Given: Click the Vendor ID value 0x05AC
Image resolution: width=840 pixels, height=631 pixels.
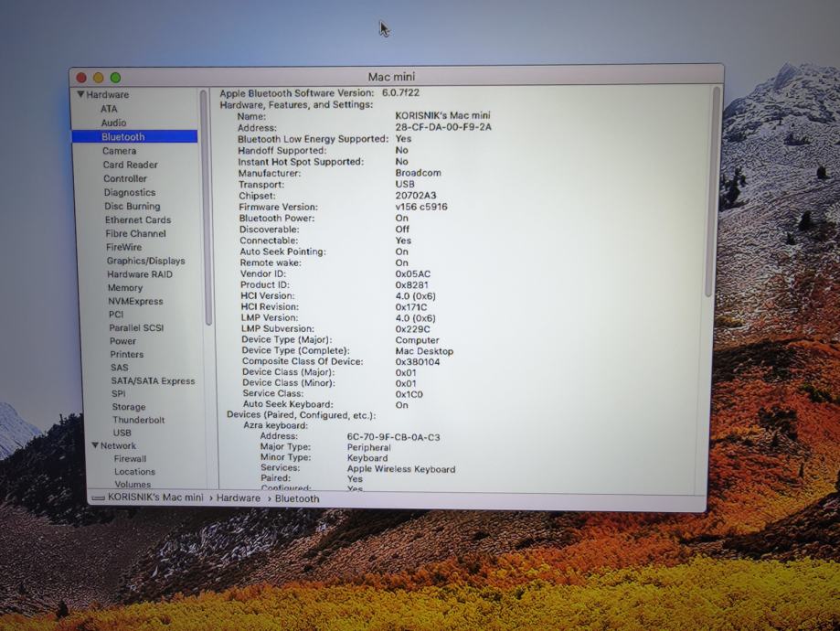Looking at the screenshot, I should point(412,274).
